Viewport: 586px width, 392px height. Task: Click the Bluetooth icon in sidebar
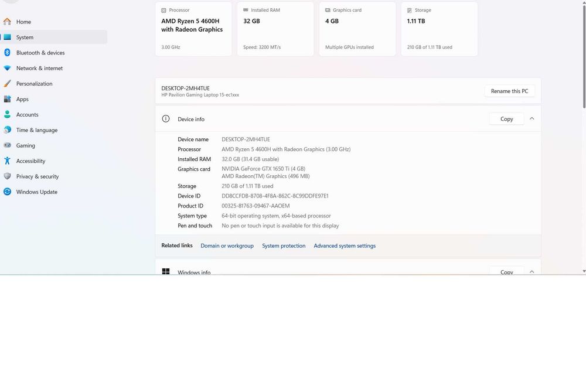[7, 53]
